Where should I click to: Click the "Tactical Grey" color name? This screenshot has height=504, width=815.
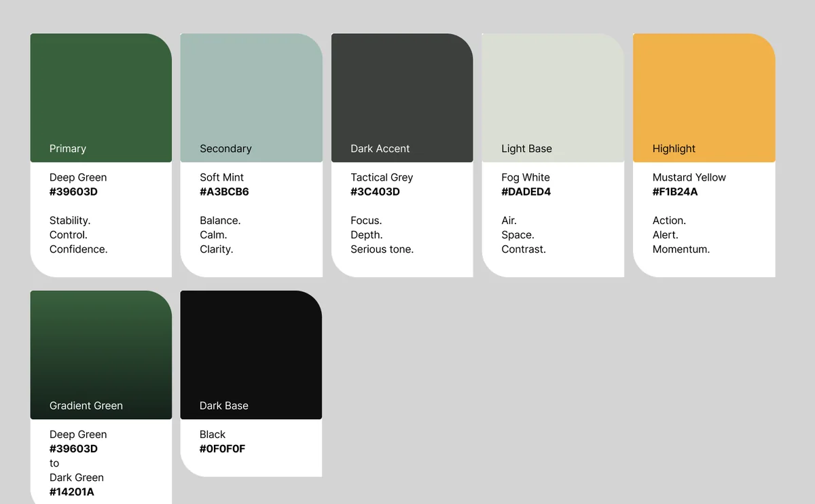(382, 177)
